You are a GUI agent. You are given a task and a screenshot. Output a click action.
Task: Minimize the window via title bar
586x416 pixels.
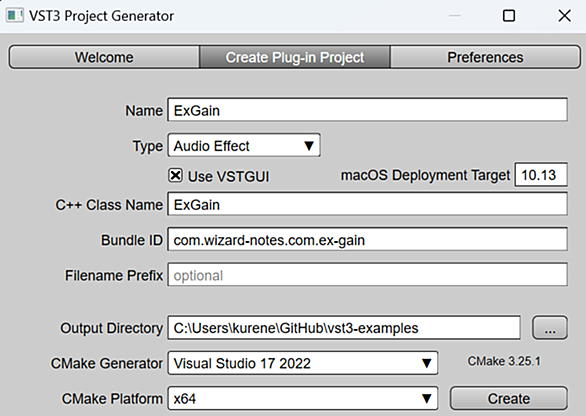(454, 16)
